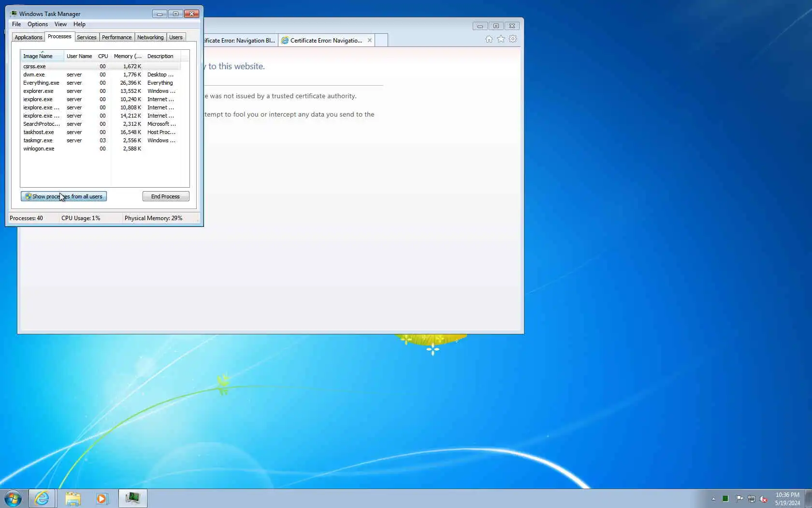Click Show processes from all users
The height and width of the screenshot is (508, 812).
click(64, 196)
